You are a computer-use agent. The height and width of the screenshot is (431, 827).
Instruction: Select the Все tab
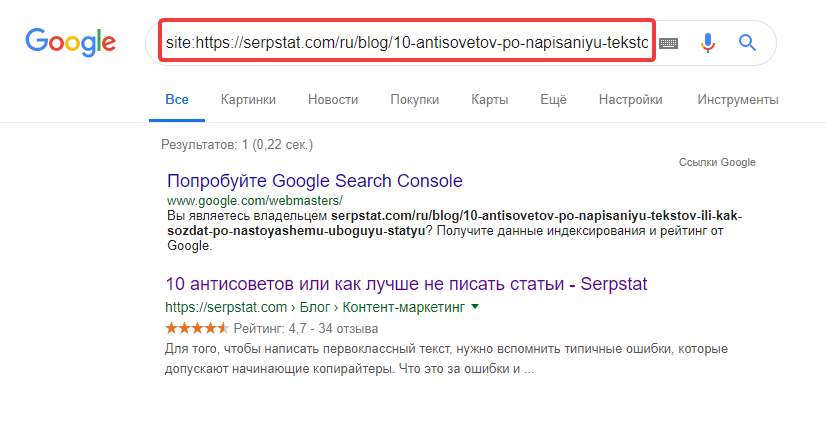[x=177, y=100]
